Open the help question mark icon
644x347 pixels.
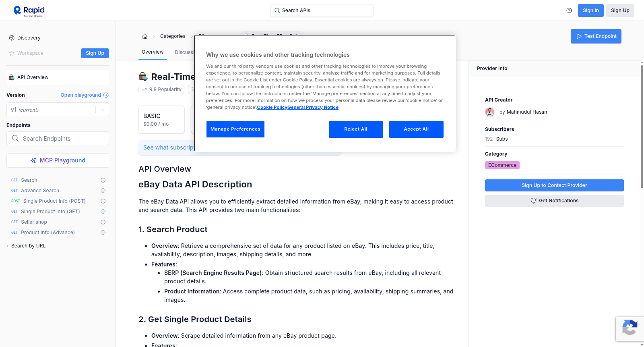pyautogui.click(x=569, y=10)
